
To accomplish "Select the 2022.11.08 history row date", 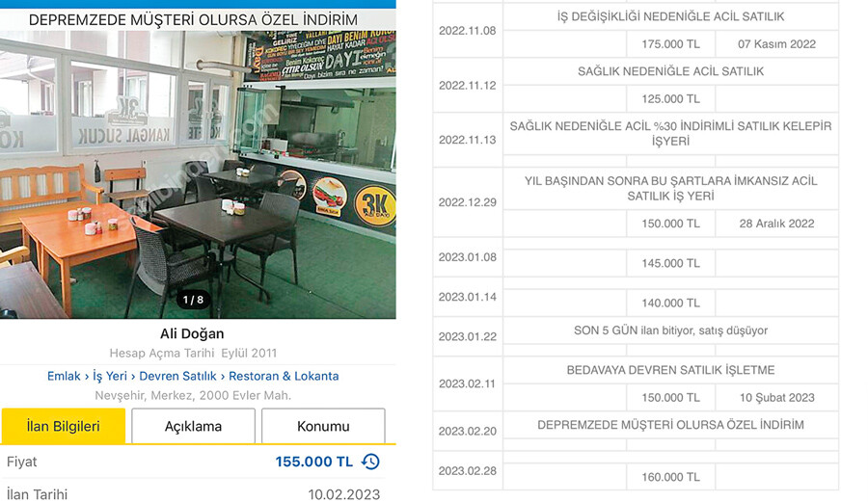I will click(x=467, y=30).
